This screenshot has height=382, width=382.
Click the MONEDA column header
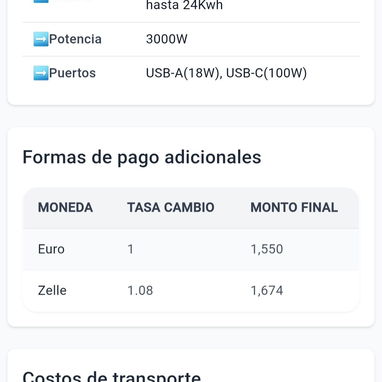(65, 208)
